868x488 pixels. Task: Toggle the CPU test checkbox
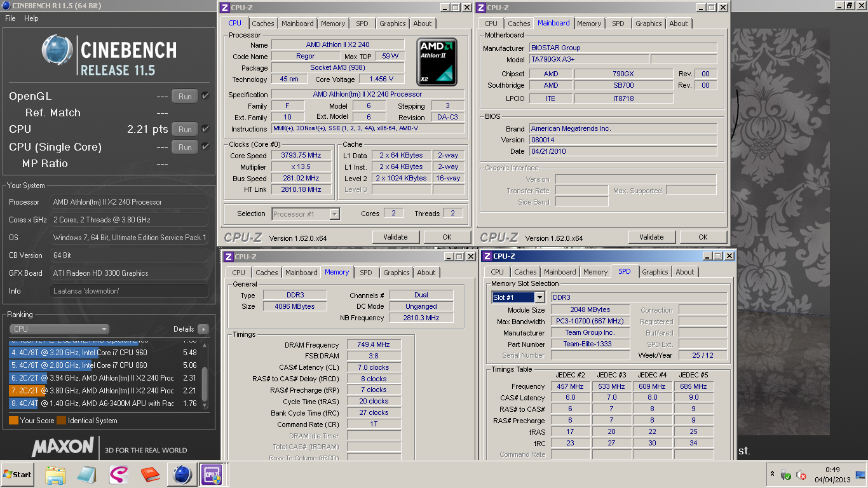[205, 129]
